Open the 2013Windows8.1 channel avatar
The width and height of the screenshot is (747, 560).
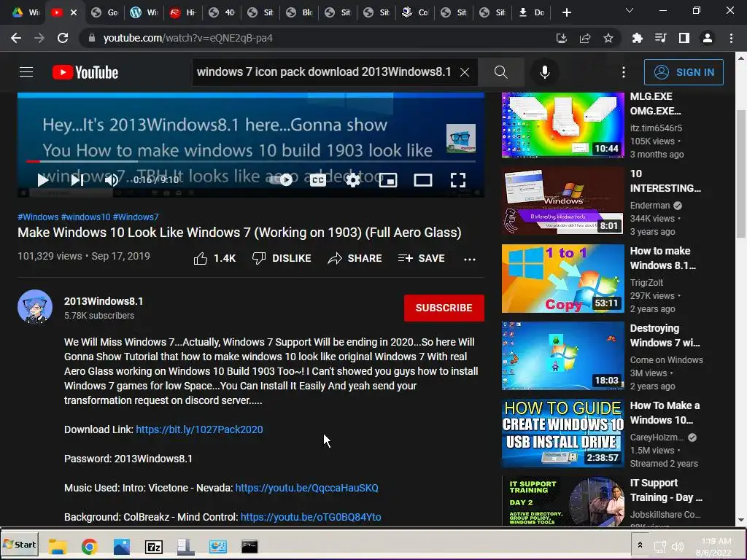pos(35,307)
